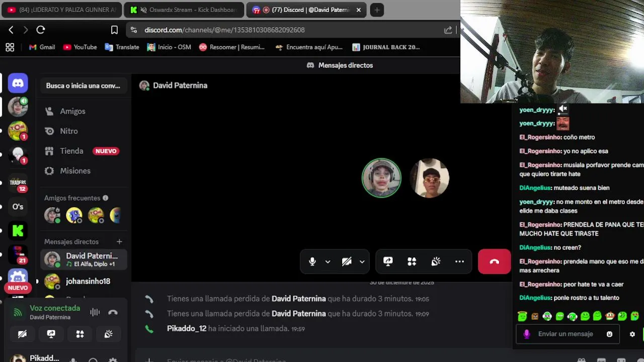Open Inicio - OSM bookmark
The height and width of the screenshot is (362, 644).
[169, 47]
